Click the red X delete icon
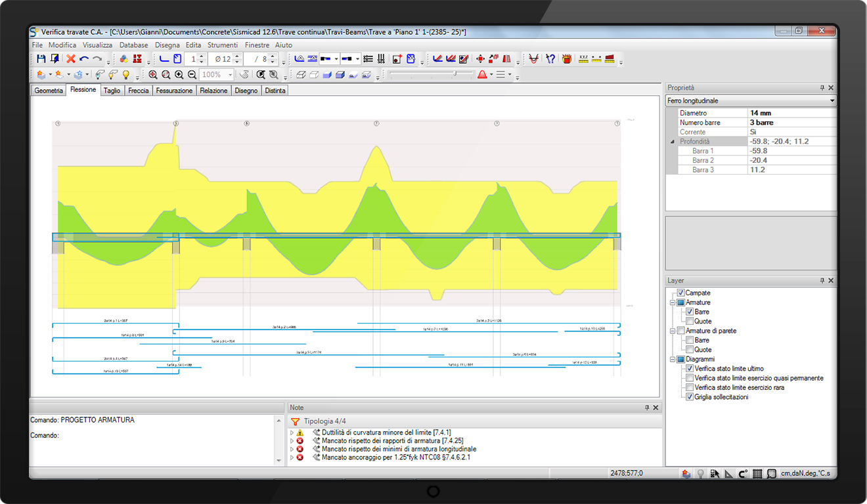Screen dimensions: 867x504 coord(71,59)
